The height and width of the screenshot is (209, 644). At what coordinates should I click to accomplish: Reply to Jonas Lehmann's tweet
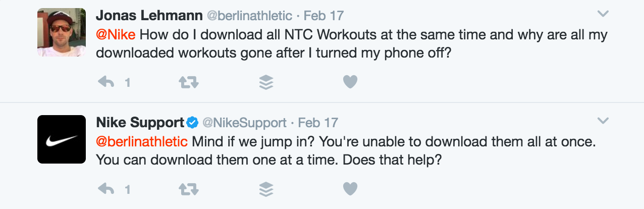pos(106,82)
